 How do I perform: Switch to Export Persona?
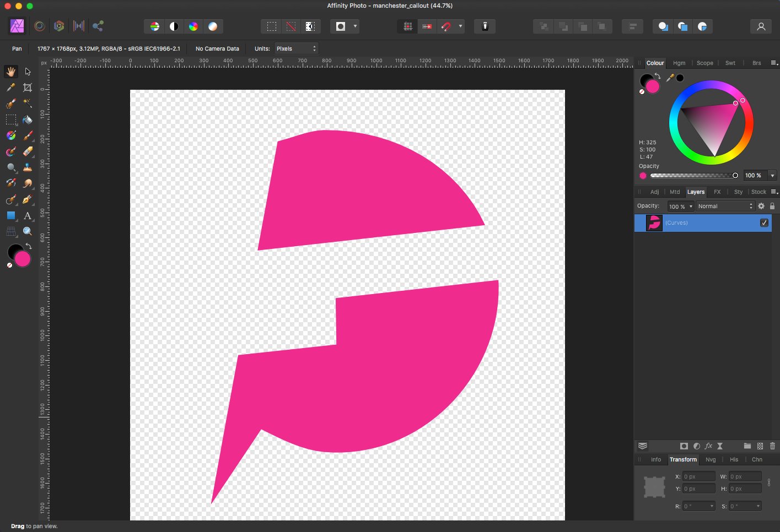98,26
